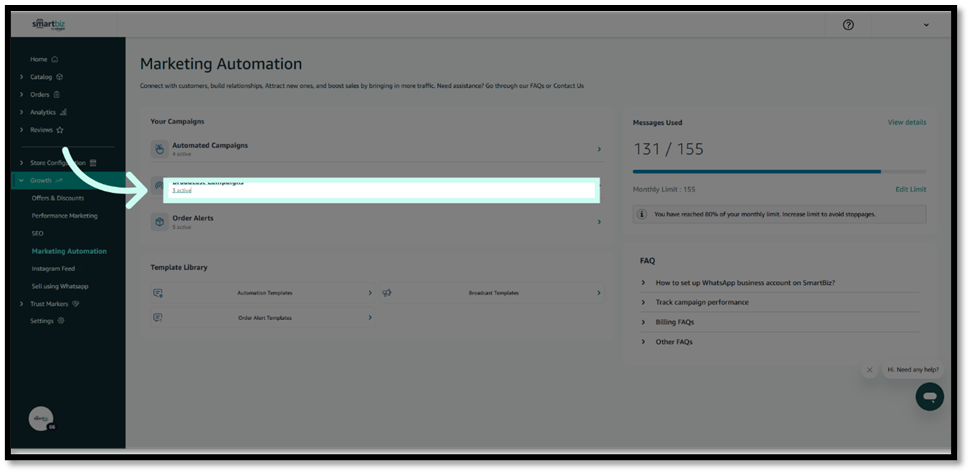The width and height of the screenshot is (970, 473).
Task: Expand the Catalog sidebar section
Action: [22, 77]
